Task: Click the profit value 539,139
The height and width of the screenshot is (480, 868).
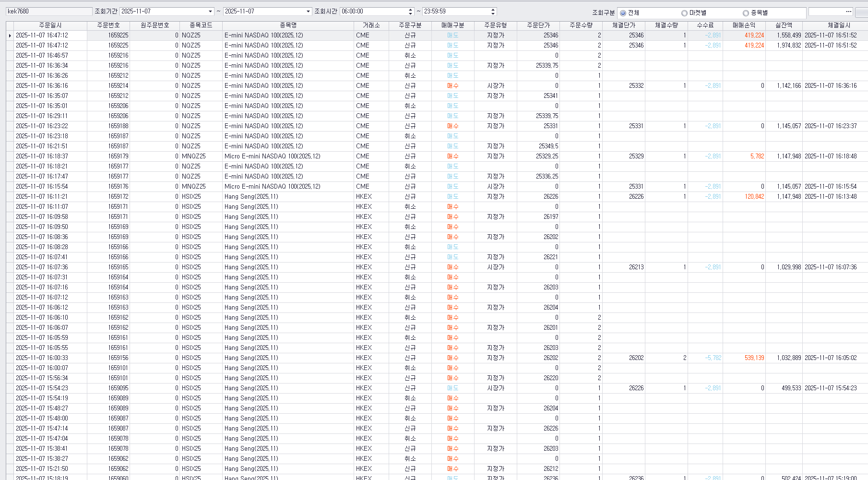Action: pos(754,358)
